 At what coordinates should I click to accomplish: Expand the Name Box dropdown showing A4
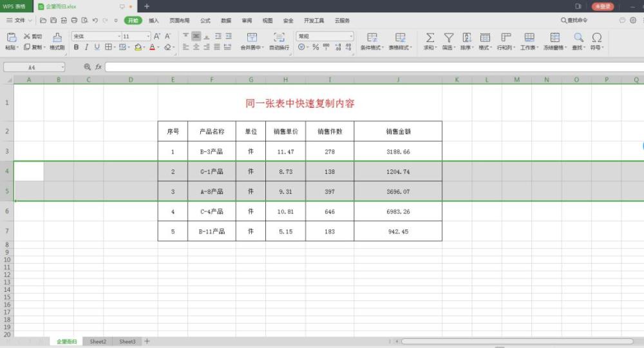[x=62, y=67]
